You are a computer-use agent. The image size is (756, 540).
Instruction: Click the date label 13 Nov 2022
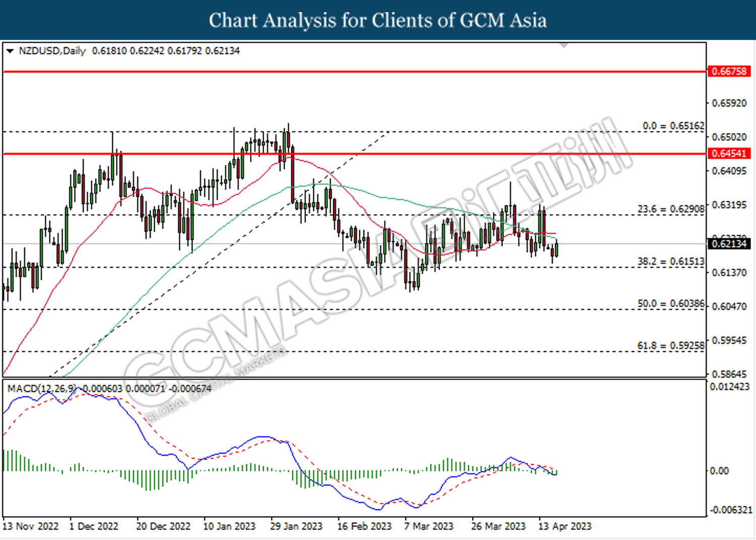tap(30, 526)
